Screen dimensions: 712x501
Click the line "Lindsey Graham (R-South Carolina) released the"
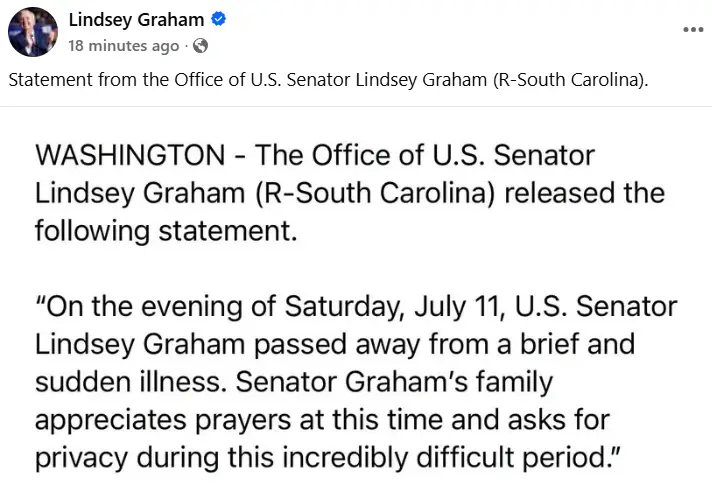(350, 193)
